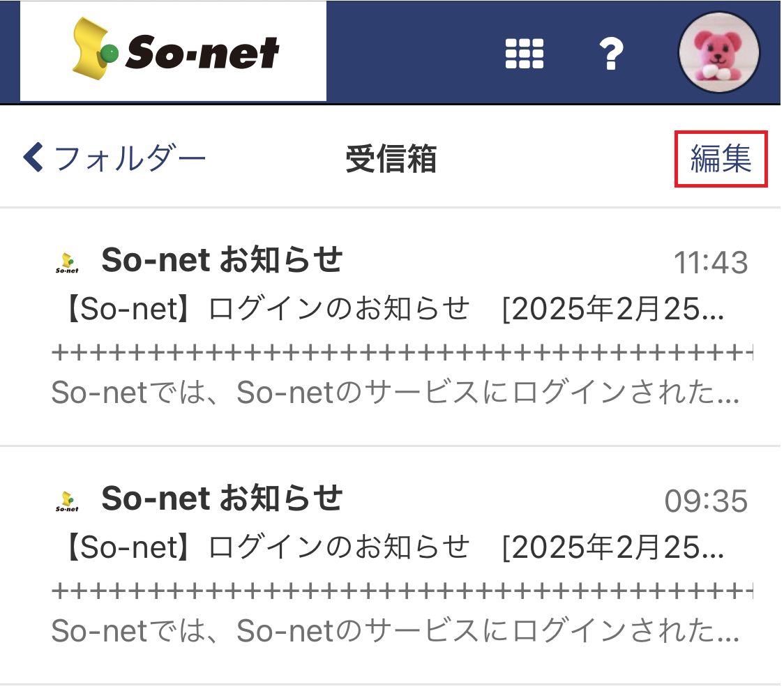Click the plus-sign divider line in first email
The width and height of the screenshot is (784, 691).
click(x=402, y=353)
